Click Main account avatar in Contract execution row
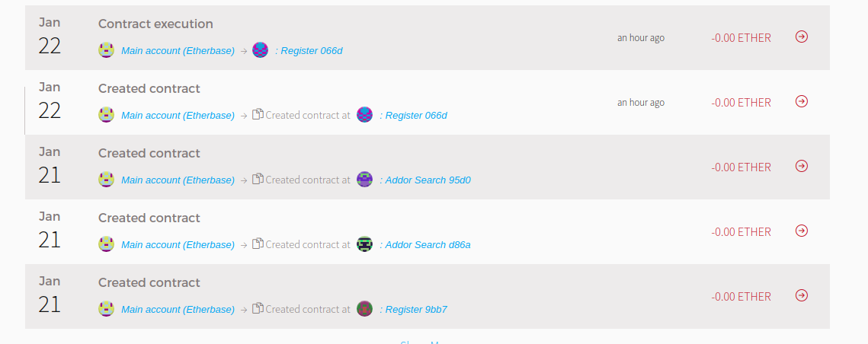This screenshot has width=868, height=344. (x=106, y=50)
